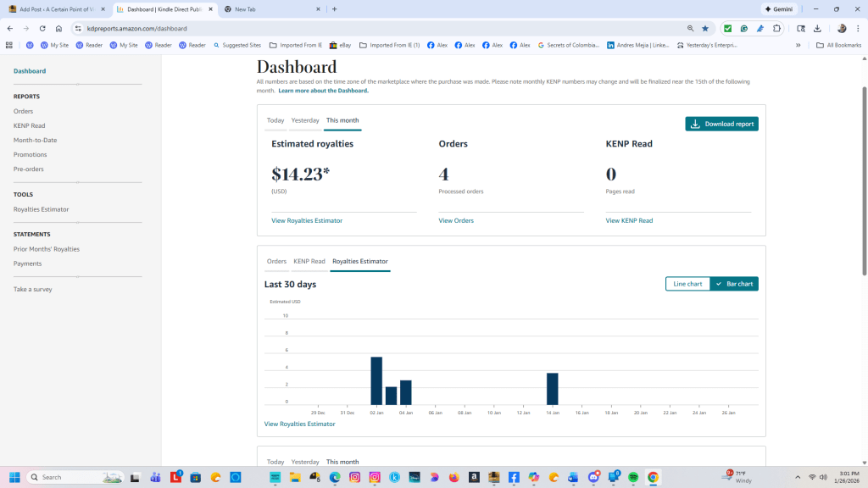Viewport: 868px width, 488px height.
Task: Click the Home icon in the toolbar
Action: tap(58, 28)
